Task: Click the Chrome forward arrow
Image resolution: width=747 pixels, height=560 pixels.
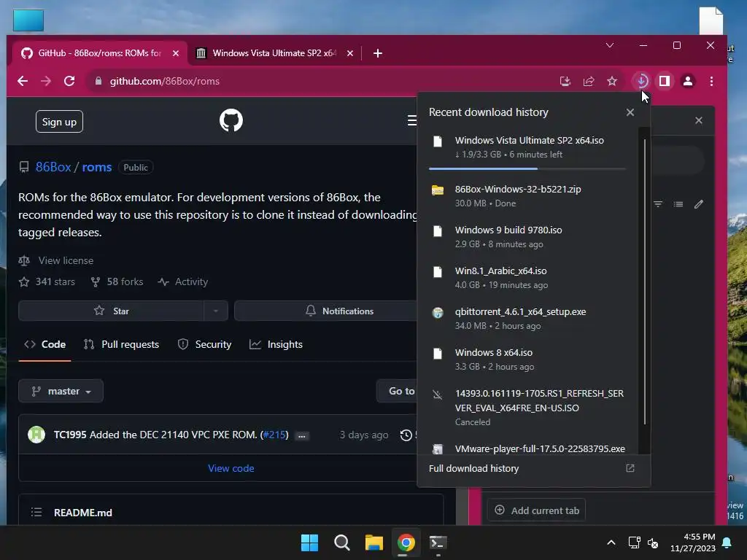Action: (46, 81)
